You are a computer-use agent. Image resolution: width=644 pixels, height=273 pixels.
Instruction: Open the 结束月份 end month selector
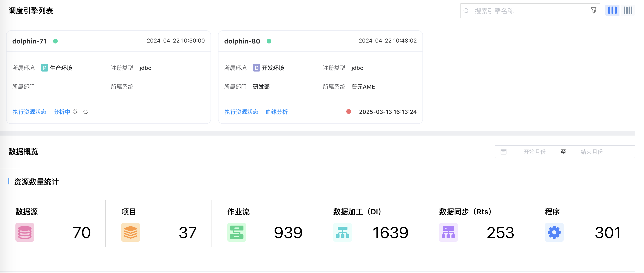coord(591,151)
